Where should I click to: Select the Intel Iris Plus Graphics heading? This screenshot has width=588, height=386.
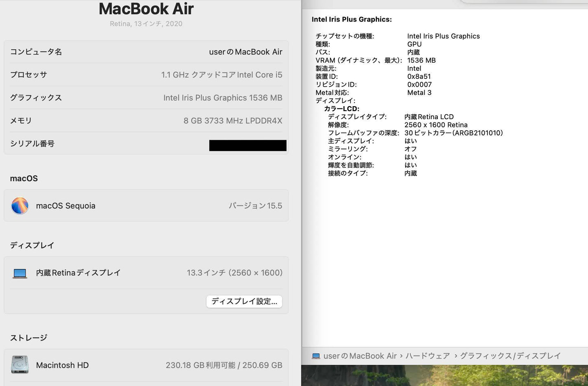(x=352, y=19)
